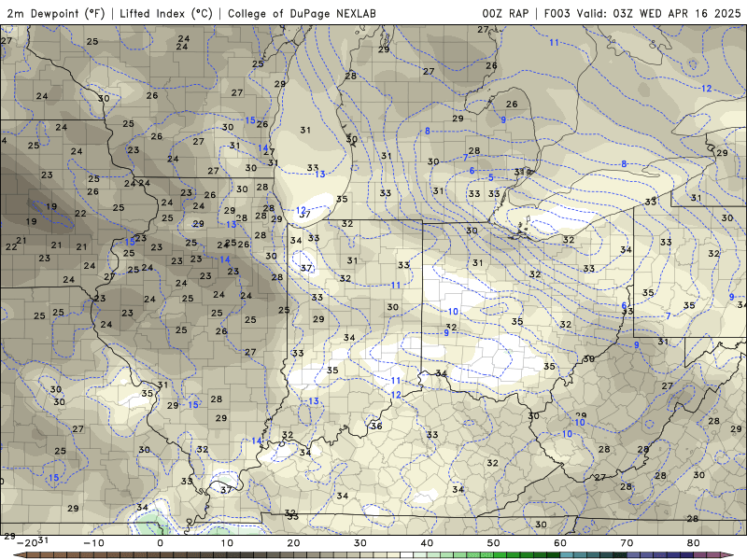Select the 'Valid: 03Z WED APR 16 2025' text
This screenshot has height=560, width=747.
[x=659, y=13]
